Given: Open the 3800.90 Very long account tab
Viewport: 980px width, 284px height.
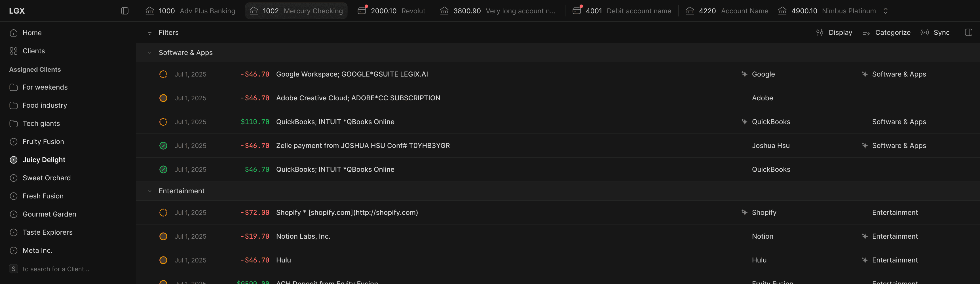Looking at the screenshot, I should click(x=498, y=11).
